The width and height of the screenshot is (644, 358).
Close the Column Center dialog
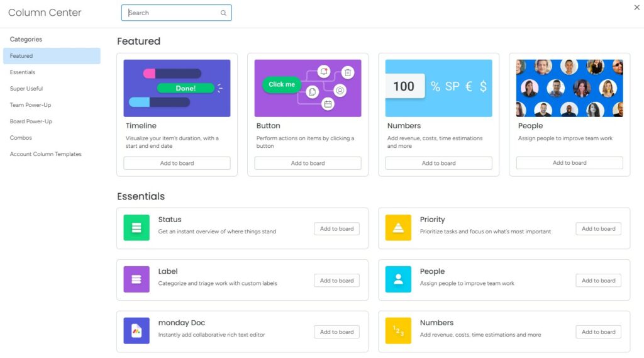coord(637,8)
